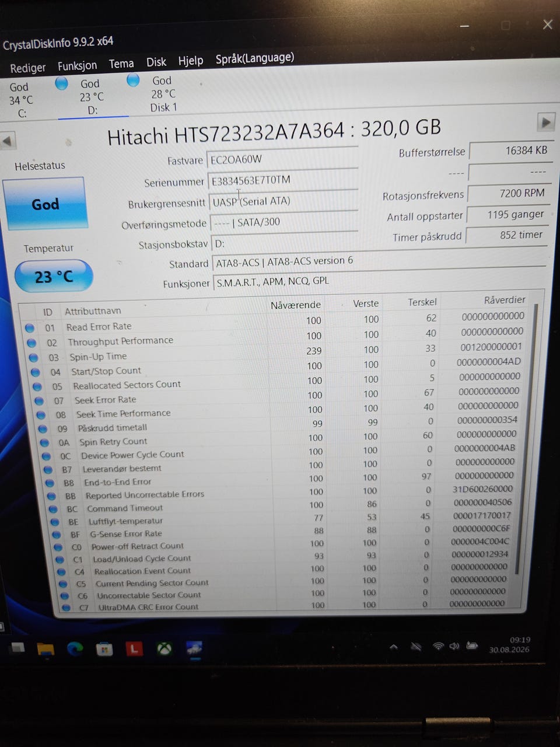Click the Terskel column header
The height and width of the screenshot is (747, 560).
(422, 302)
